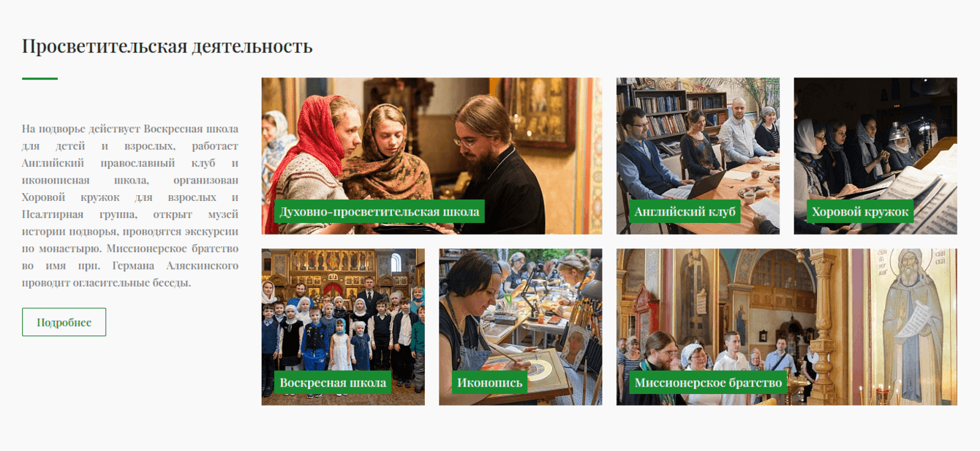The height and width of the screenshot is (451, 980).
Task: Open the Духовно-просветительская школа label link
Action: (380, 212)
